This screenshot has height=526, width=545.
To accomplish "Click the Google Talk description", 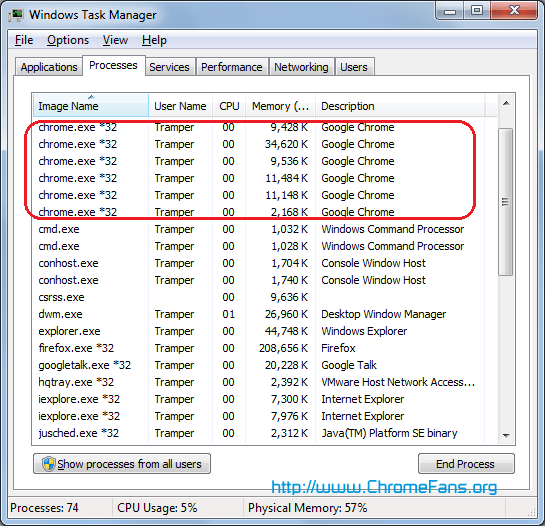I will pos(349,365).
